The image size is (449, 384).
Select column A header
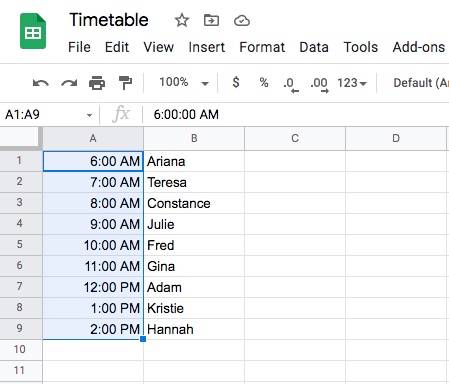(93, 138)
